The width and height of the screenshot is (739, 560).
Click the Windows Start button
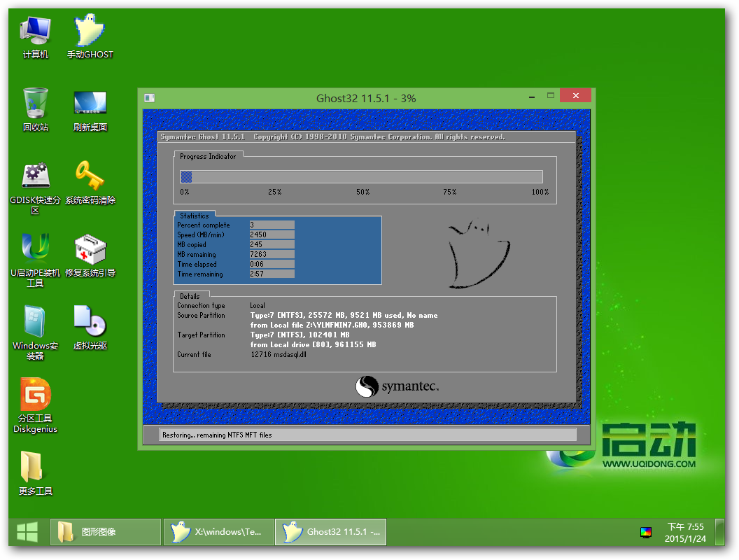pos(27,532)
